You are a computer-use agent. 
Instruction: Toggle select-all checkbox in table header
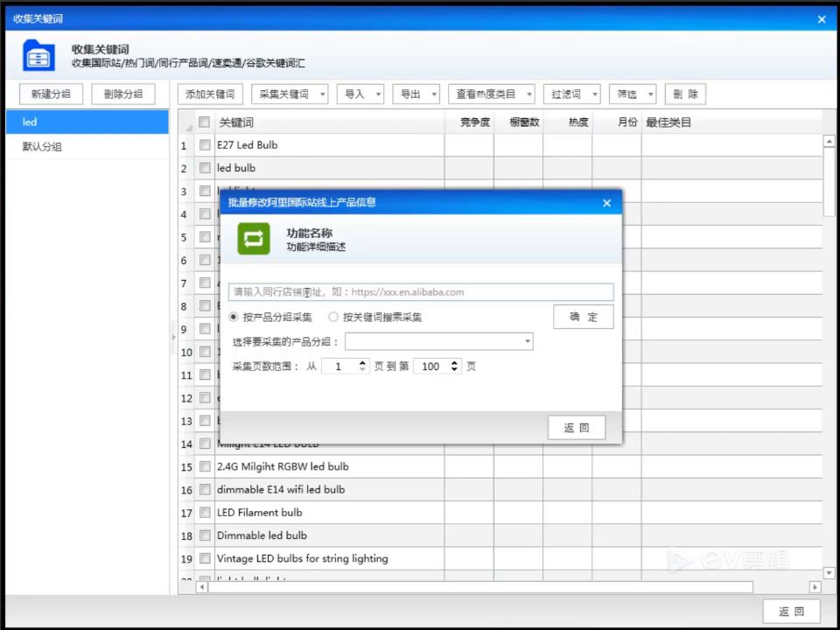pyautogui.click(x=204, y=122)
